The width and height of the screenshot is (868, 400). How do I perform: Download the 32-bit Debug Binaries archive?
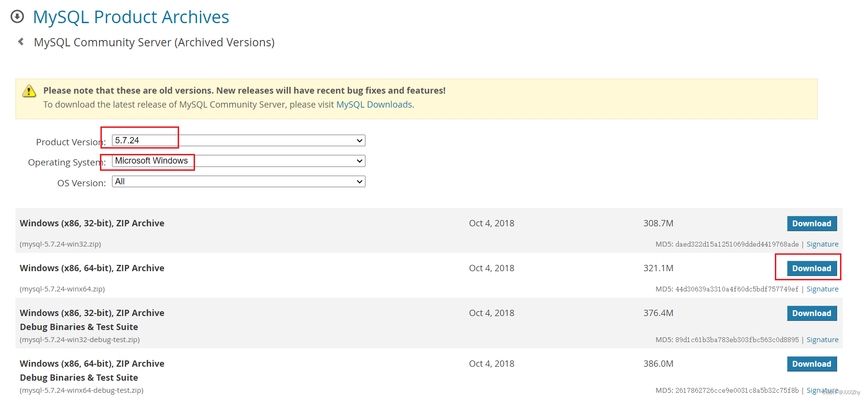tap(812, 313)
